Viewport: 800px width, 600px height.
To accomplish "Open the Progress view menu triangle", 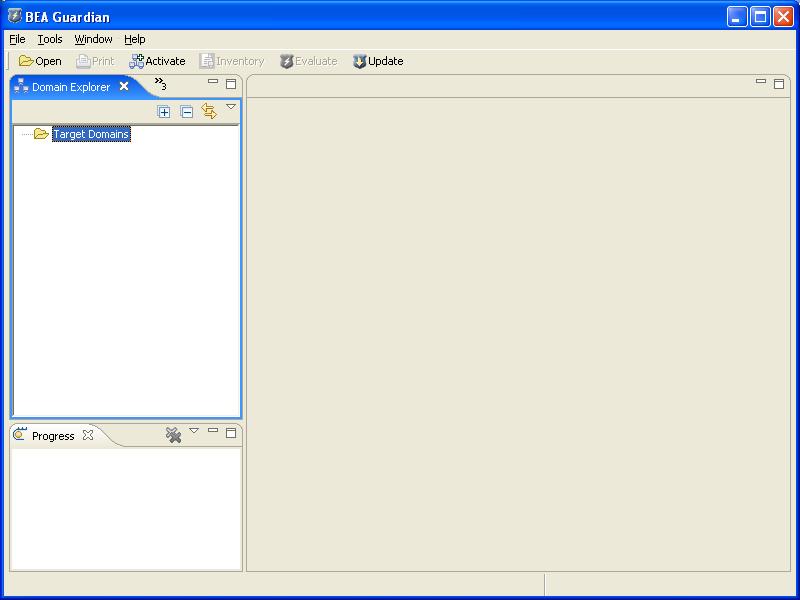I will [x=194, y=431].
